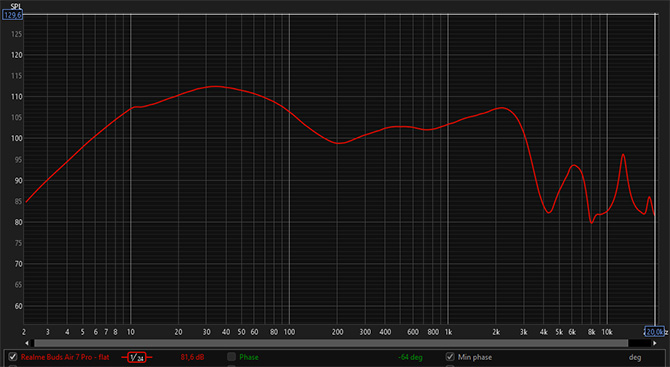Click the 81.6 dB readout value
This screenshot has width=670, height=367.
pyautogui.click(x=192, y=357)
